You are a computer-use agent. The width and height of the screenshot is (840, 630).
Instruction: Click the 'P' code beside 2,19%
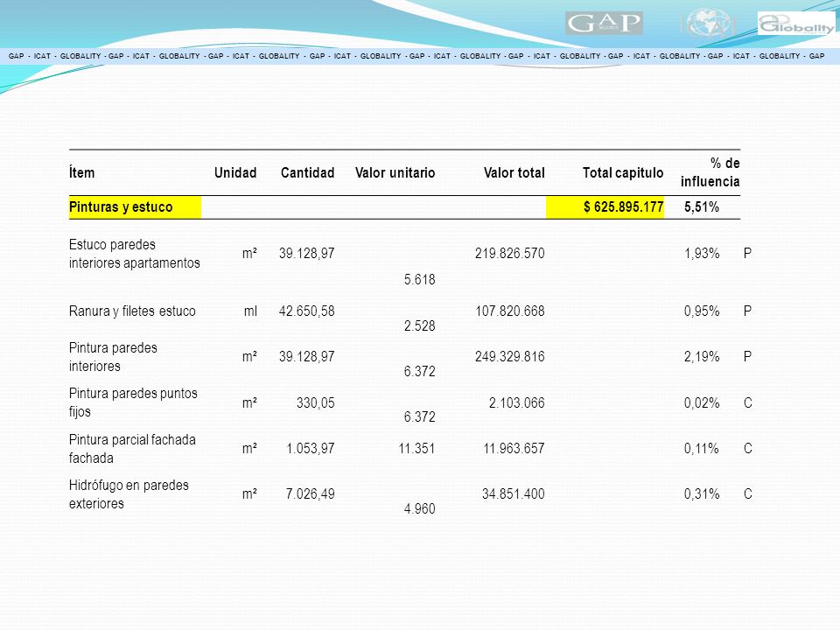pos(748,357)
